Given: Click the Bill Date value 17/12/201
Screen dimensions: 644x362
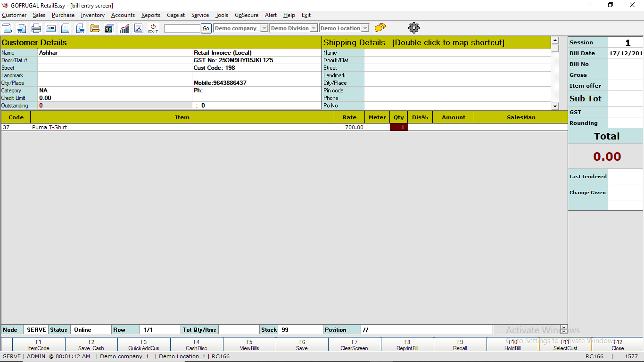Looking at the screenshot, I should [x=626, y=53].
